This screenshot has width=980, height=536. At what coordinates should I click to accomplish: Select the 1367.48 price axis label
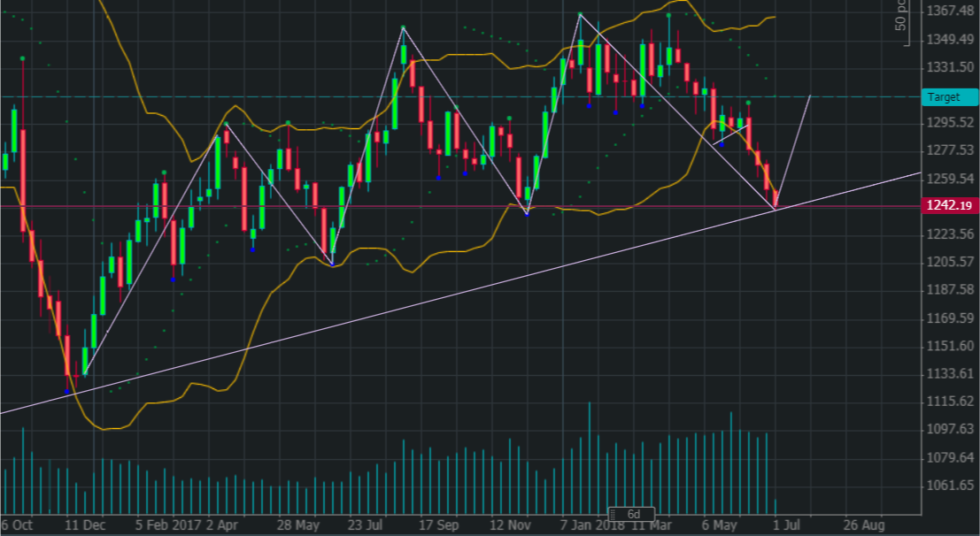(951, 11)
